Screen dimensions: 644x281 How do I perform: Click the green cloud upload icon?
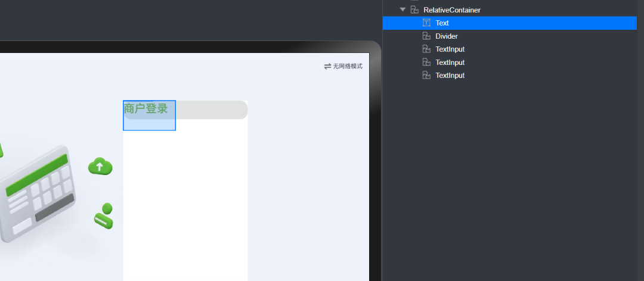click(100, 166)
